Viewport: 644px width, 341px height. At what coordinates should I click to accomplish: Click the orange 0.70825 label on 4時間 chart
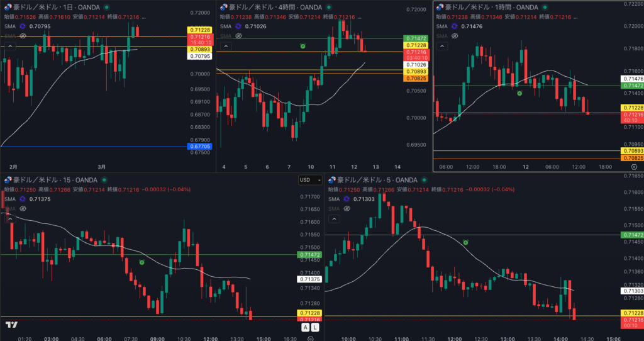click(416, 78)
